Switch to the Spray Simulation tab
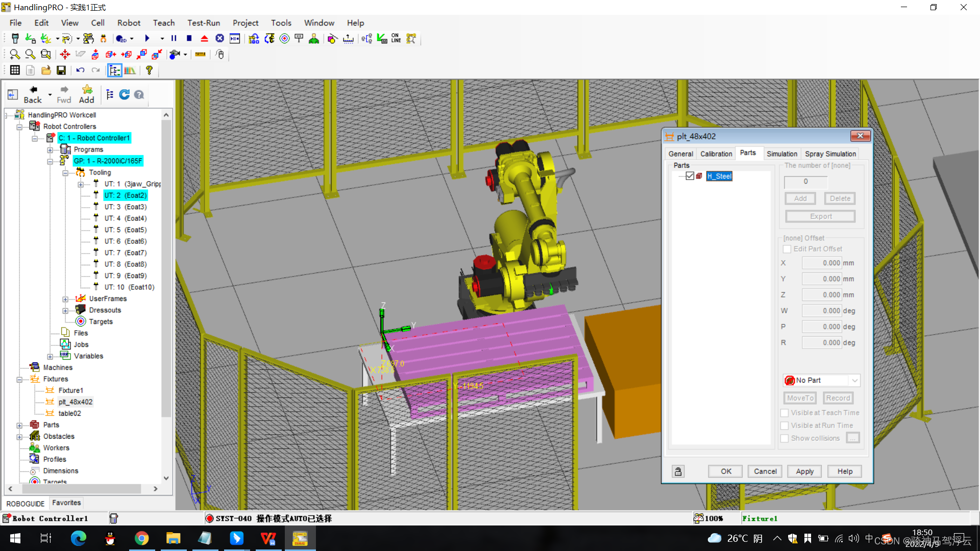This screenshot has width=980, height=551. [x=830, y=154]
